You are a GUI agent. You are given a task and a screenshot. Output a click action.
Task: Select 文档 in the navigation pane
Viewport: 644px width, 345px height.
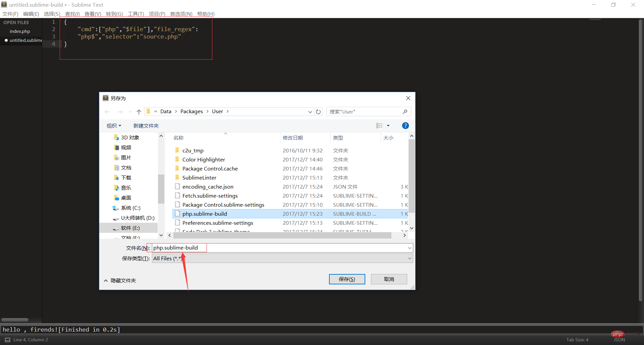(x=126, y=168)
